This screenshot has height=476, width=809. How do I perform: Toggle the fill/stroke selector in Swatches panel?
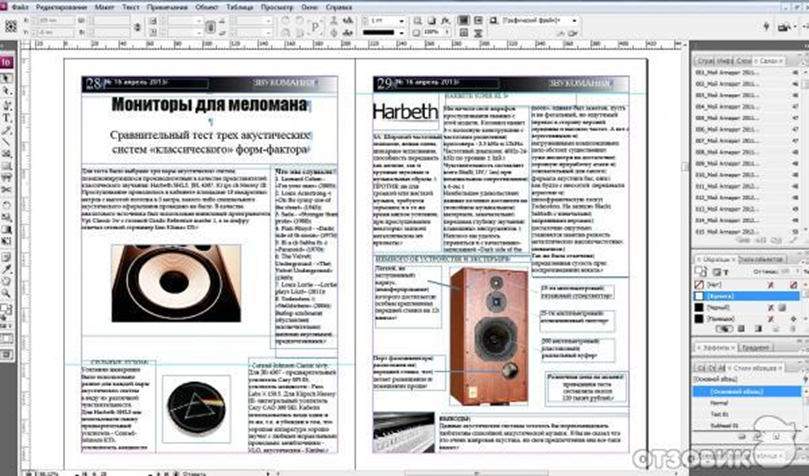701,272
